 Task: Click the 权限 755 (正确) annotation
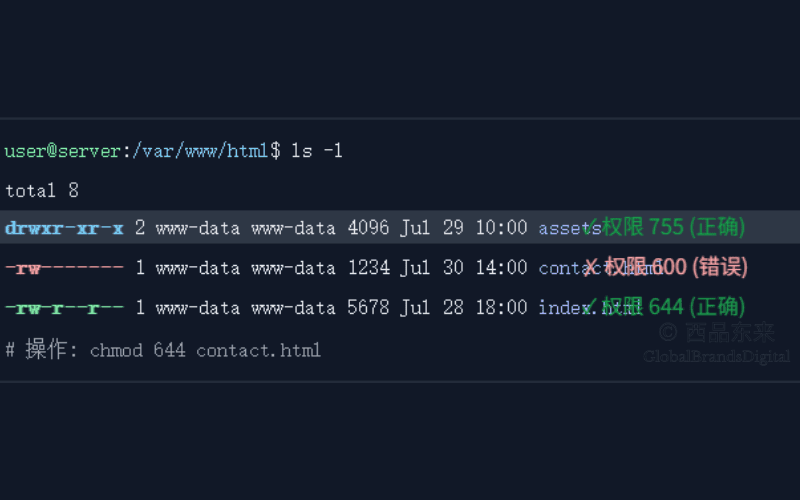pyautogui.click(x=673, y=227)
